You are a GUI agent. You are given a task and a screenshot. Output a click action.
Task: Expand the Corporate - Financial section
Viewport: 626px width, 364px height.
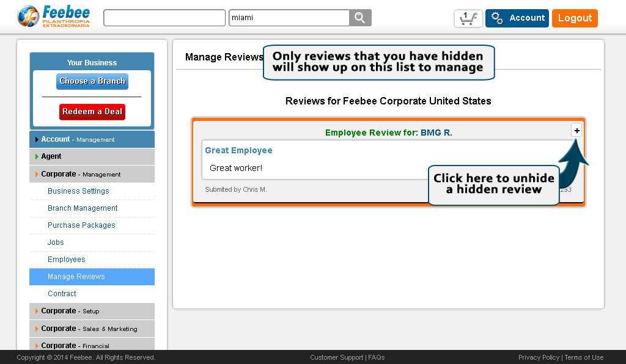[x=92, y=346]
